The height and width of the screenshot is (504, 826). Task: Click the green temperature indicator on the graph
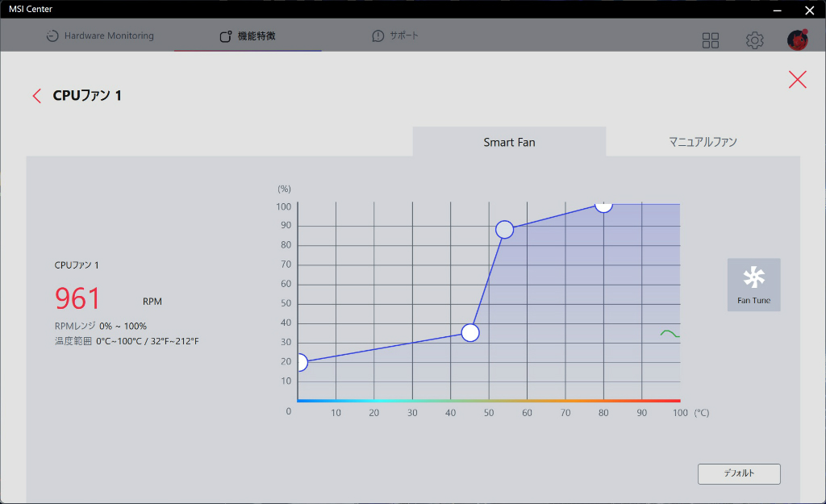click(x=670, y=333)
